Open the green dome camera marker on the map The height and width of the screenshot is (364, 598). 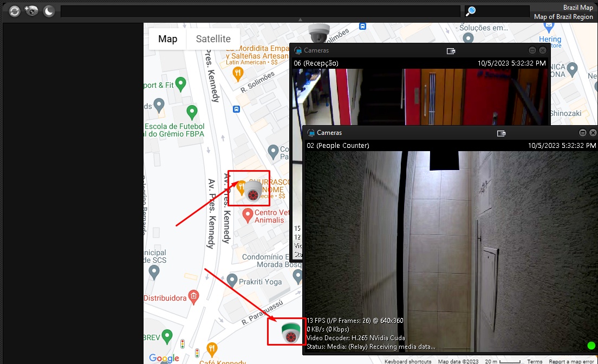coord(291,333)
